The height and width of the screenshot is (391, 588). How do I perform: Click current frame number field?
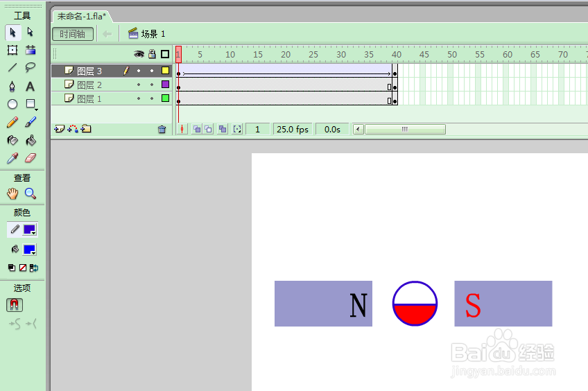[258, 130]
